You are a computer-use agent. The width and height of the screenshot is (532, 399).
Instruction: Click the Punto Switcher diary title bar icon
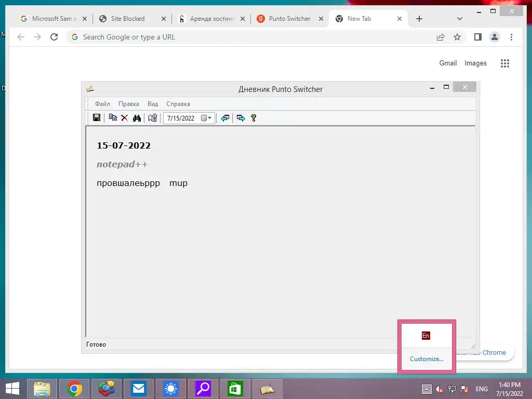90,89
